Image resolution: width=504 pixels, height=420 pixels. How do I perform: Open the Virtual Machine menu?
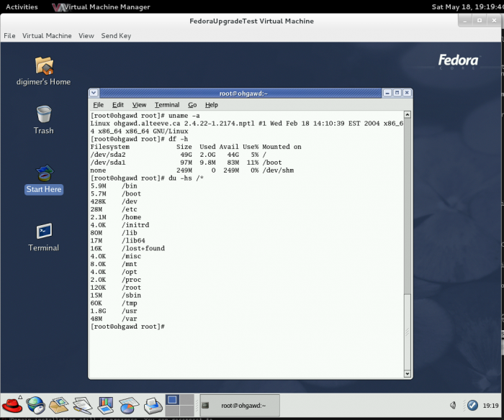coord(47,35)
